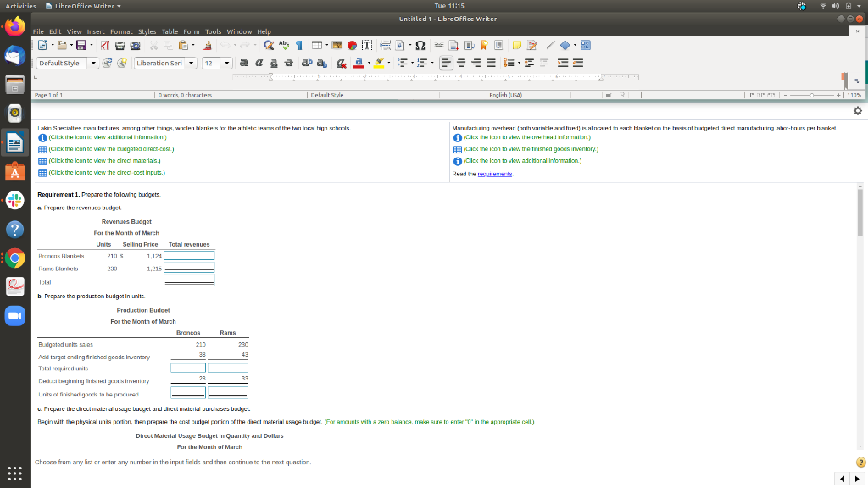
Task: Save the document with the floppy icon
Action: pyautogui.click(x=81, y=46)
